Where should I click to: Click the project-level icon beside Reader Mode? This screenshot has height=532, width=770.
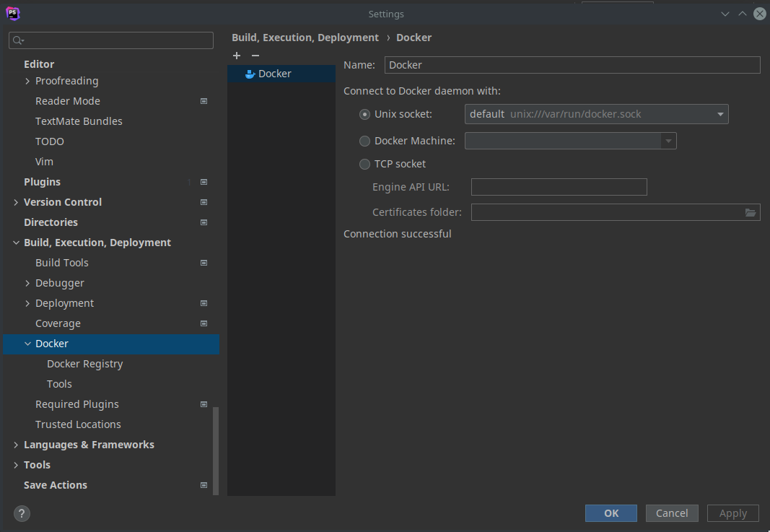(x=204, y=101)
